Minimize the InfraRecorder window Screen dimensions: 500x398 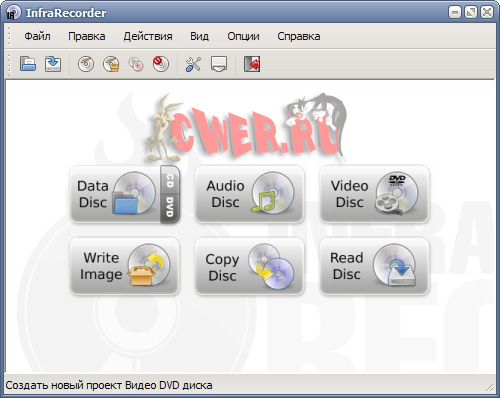pos(455,12)
